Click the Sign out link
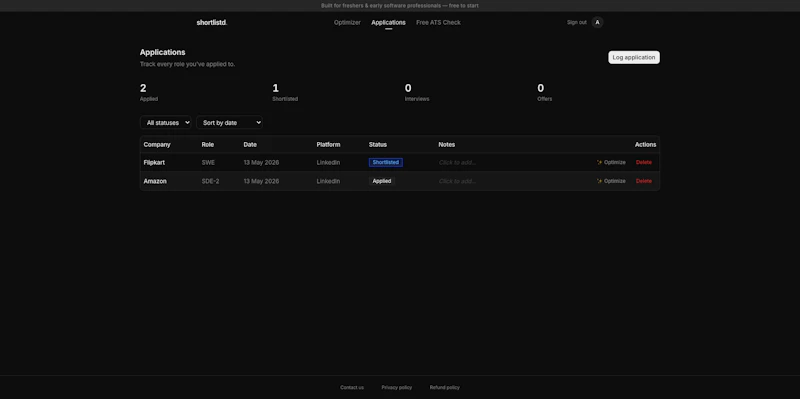The height and width of the screenshot is (399, 800). click(x=577, y=22)
